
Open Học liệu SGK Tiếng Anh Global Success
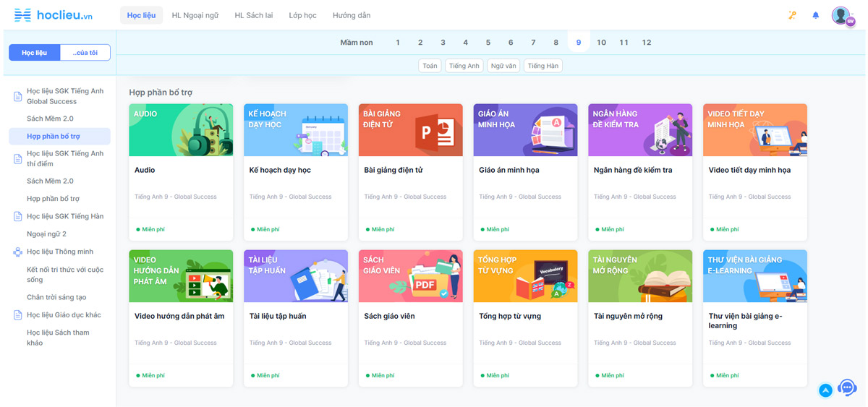[65, 96]
